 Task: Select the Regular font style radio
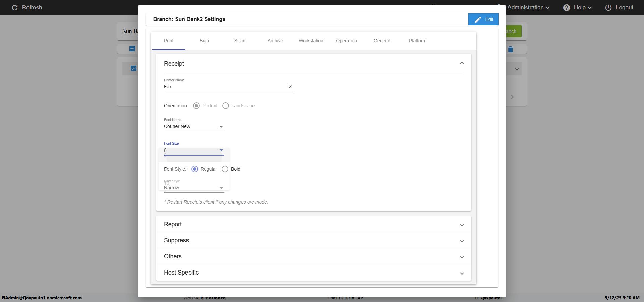click(x=195, y=169)
